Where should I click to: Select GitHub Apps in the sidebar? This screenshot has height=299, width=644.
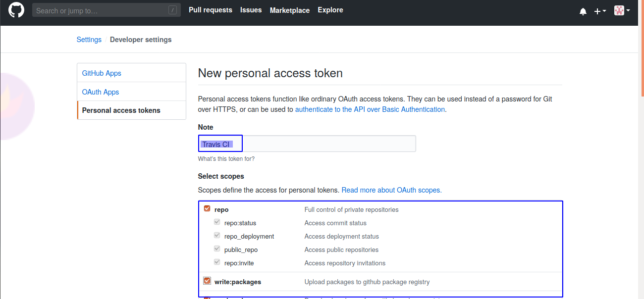[x=102, y=73]
